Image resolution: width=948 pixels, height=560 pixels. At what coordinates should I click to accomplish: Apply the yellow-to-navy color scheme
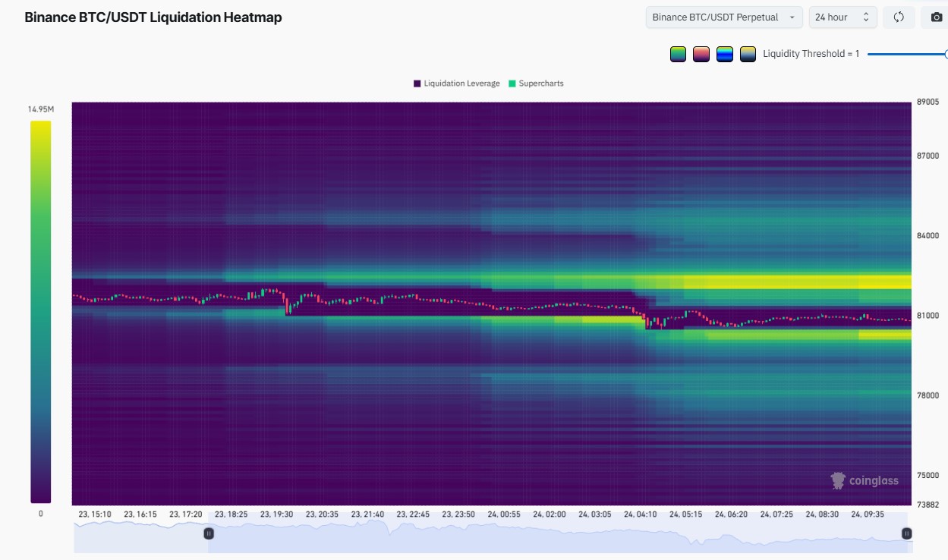[748, 54]
